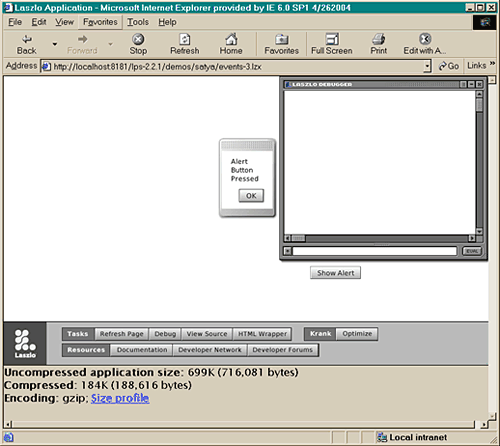This screenshot has width=500, height=446.
Task: Dismiss the alert with OK button
Action: 251,196
